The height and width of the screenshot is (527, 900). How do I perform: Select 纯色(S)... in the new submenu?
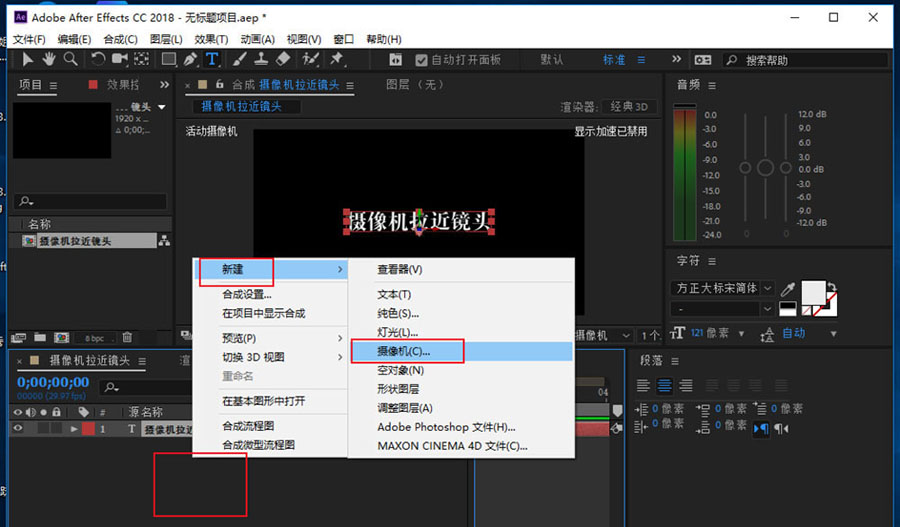397,313
